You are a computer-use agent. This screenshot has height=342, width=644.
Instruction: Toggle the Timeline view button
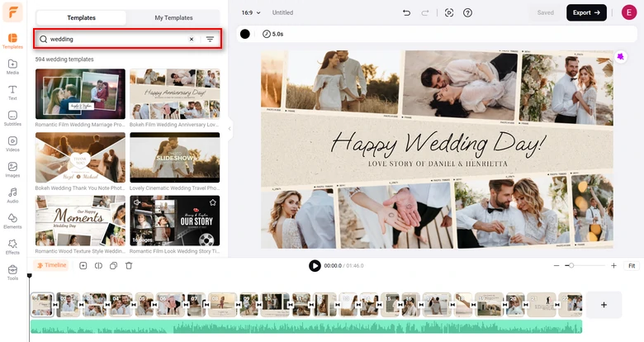(52, 265)
